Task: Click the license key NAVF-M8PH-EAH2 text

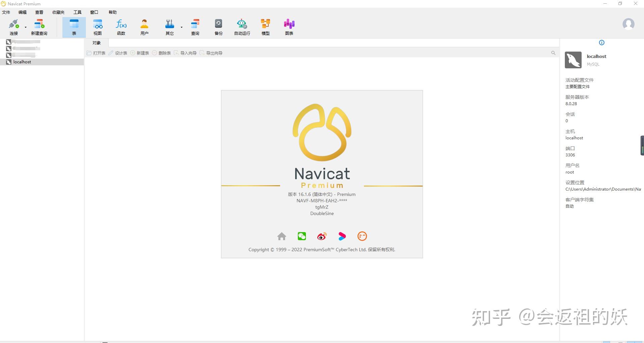Action: [x=322, y=201]
